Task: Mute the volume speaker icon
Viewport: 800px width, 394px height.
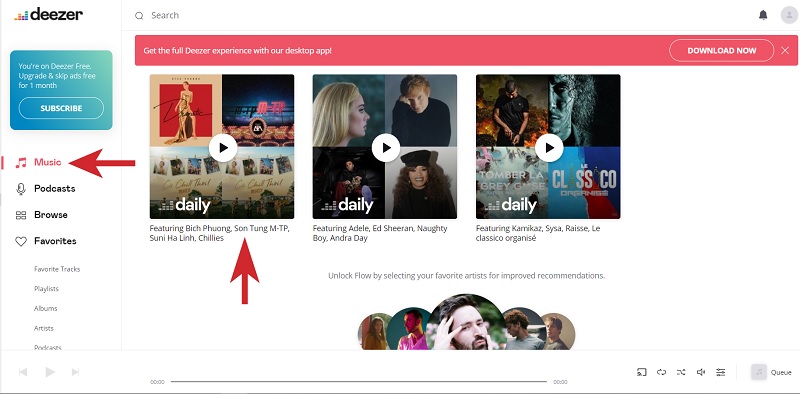Action: tap(701, 372)
